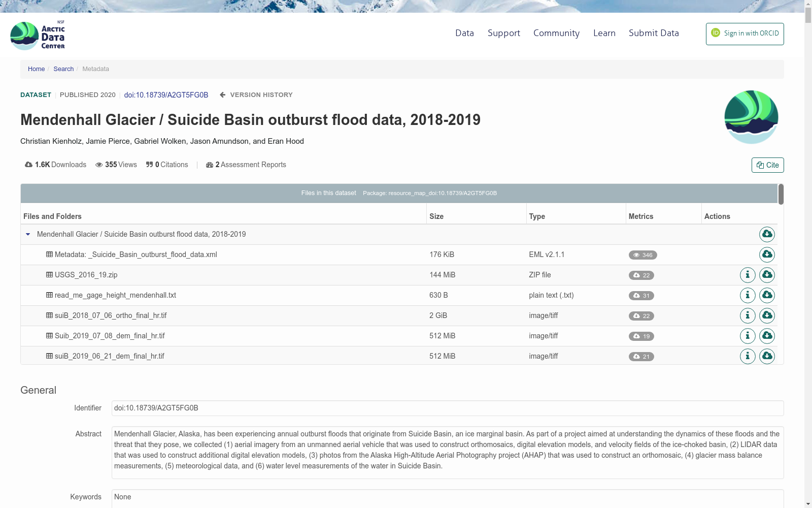Viewport: 812px width, 508px height.
Task: Sign in with ORCID
Action: pyautogui.click(x=745, y=34)
